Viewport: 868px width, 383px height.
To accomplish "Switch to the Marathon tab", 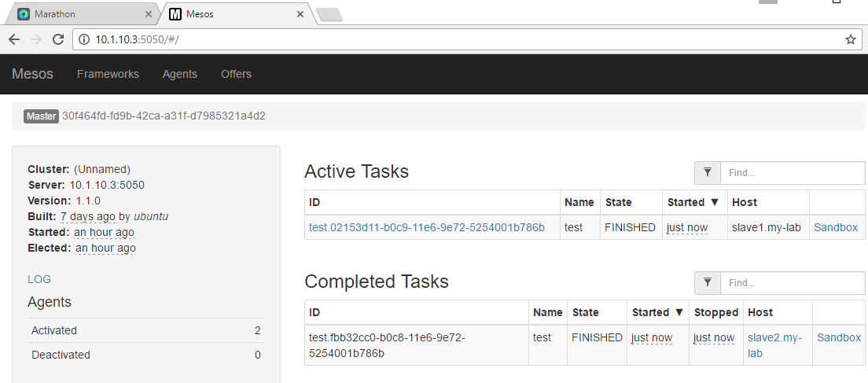I will tap(83, 14).
